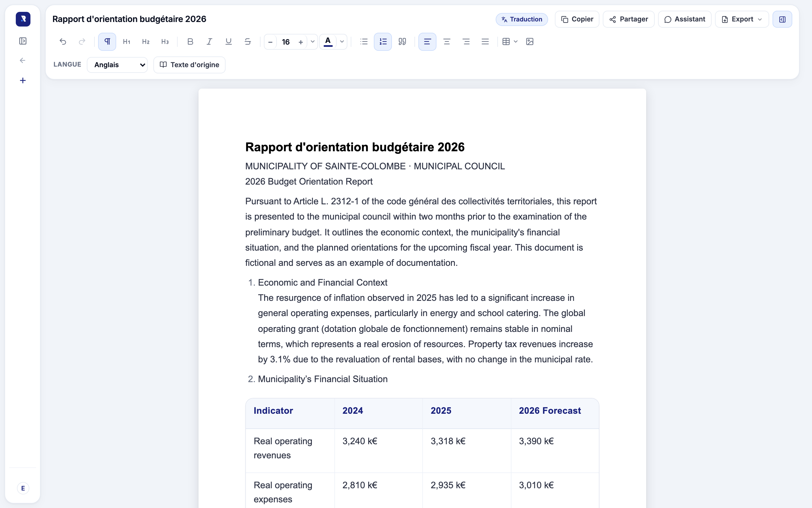Click the font size value 16
The image size is (812, 508).
point(286,42)
